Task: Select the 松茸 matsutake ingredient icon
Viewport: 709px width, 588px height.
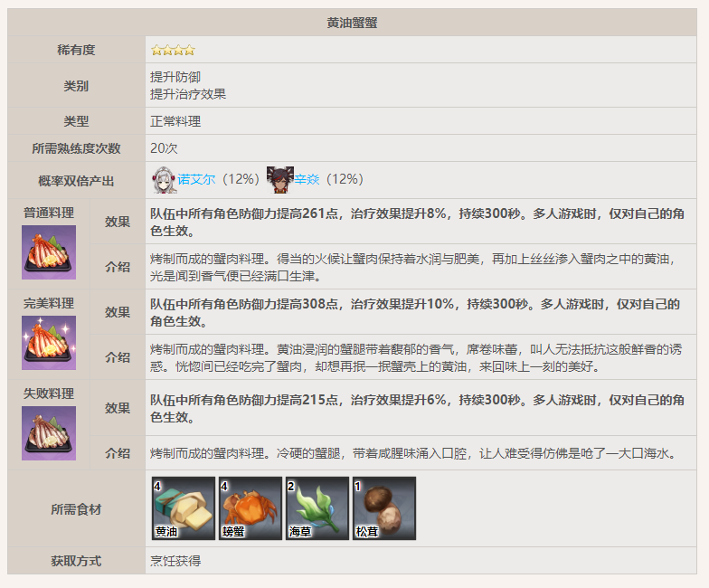Action: (384, 508)
